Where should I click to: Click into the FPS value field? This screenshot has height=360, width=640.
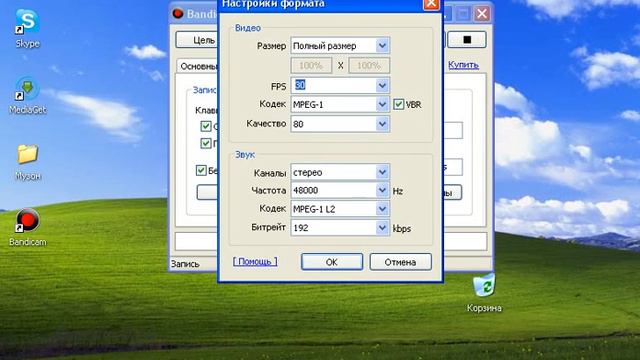334,85
